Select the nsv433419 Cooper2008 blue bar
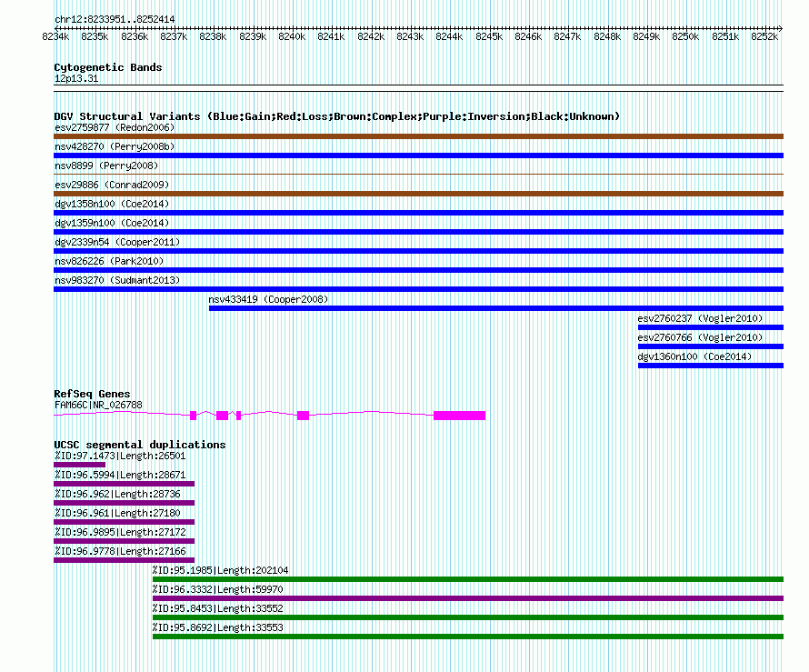The image size is (809, 672). (496, 308)
